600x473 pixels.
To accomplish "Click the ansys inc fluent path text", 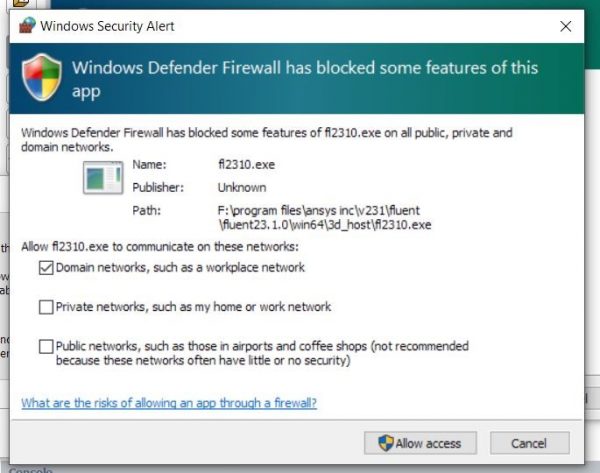I will [x=324, y=217].
